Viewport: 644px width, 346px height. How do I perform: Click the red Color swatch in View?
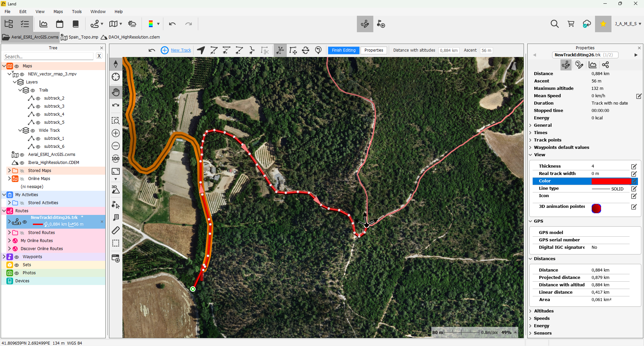pos(611,181)
